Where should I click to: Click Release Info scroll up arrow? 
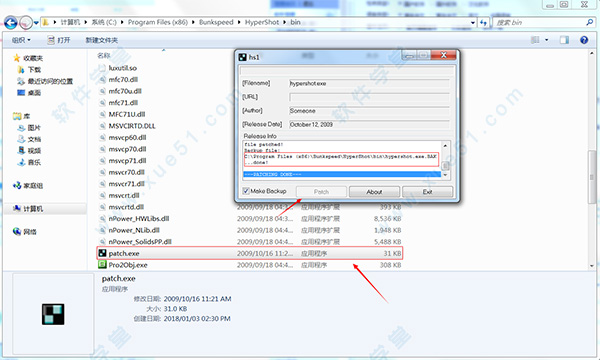click(445, 145)
